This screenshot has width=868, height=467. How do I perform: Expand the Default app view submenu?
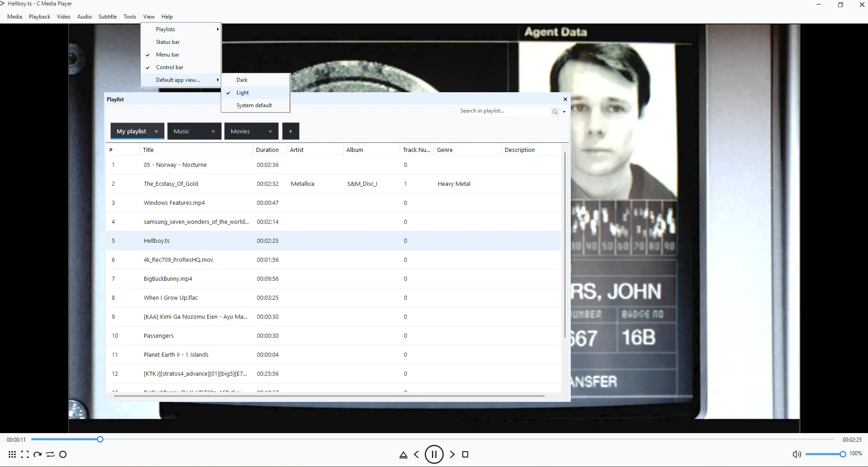click(x=181, y=80)
